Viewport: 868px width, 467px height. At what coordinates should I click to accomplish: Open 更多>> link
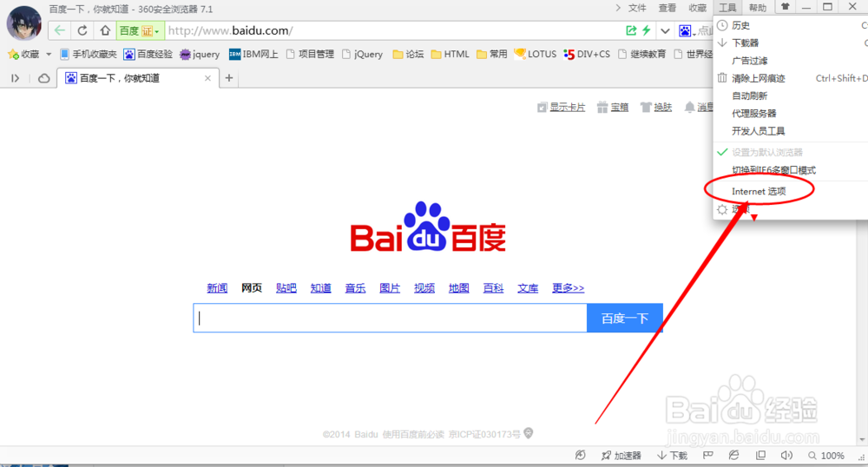click(568, 288)
